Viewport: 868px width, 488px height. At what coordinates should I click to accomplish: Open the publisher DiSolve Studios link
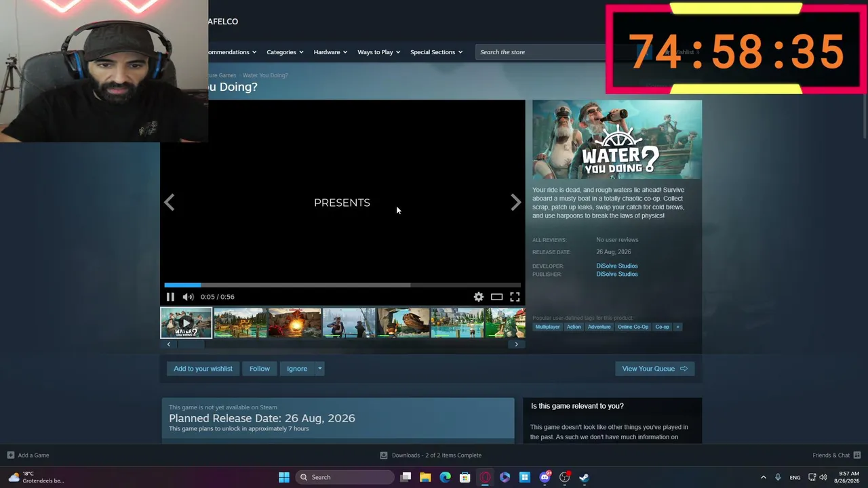click(617, 274)
